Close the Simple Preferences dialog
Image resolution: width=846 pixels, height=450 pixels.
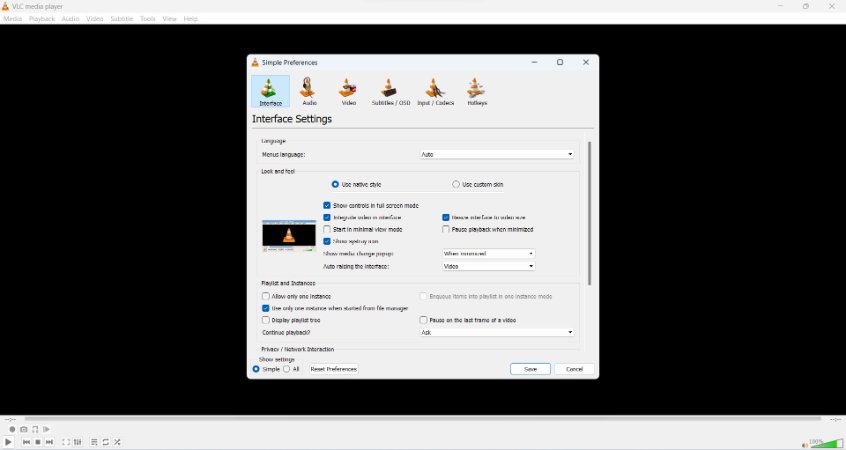pos(586,63)
